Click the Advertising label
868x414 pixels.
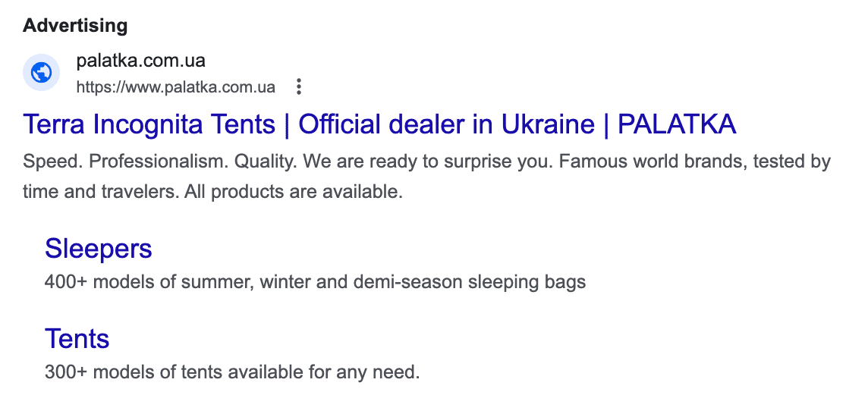pos(75,25)
